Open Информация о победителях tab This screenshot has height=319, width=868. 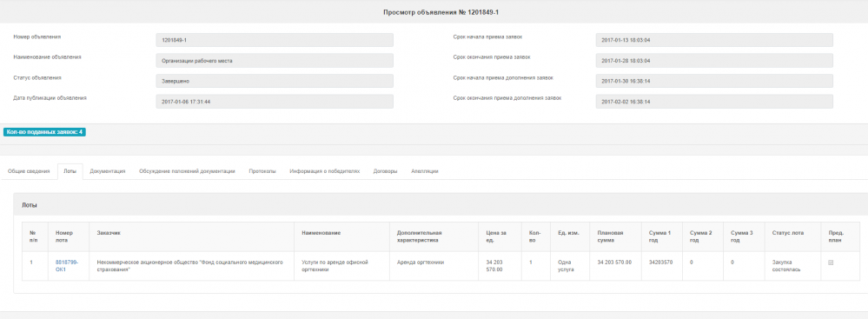[324, 172]
